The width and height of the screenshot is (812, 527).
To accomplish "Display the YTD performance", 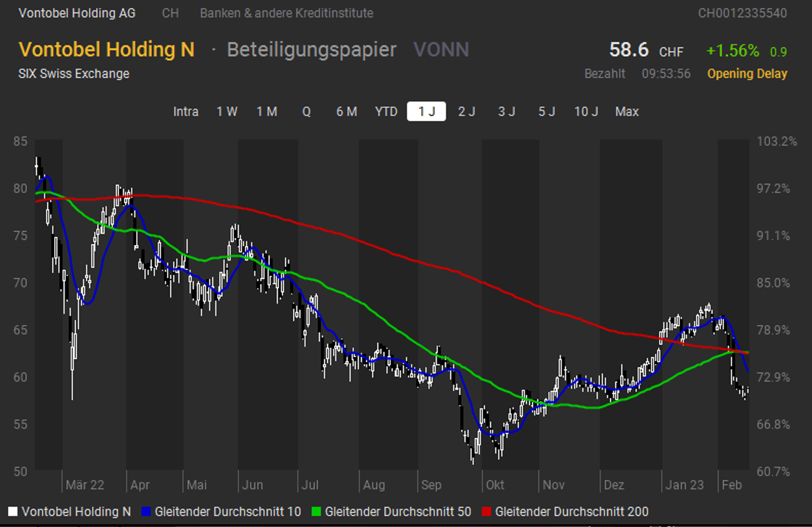I will [387, 112].
